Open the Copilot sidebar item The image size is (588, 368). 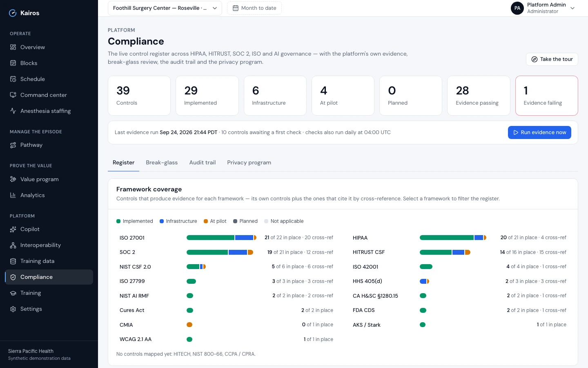click(x=49, y=229)
